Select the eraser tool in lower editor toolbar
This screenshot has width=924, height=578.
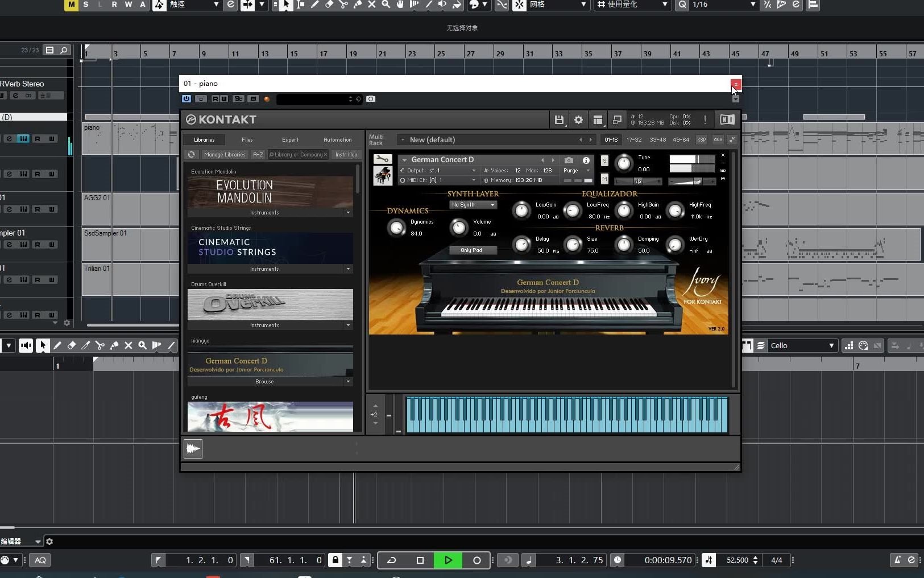pos(72,345)
